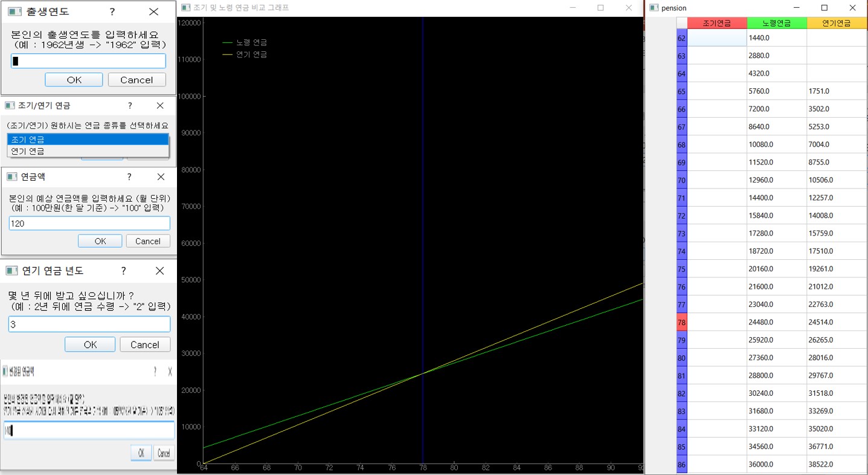
Task: Click the blue vertical marker line at age 78
Action: coord(423,242)
